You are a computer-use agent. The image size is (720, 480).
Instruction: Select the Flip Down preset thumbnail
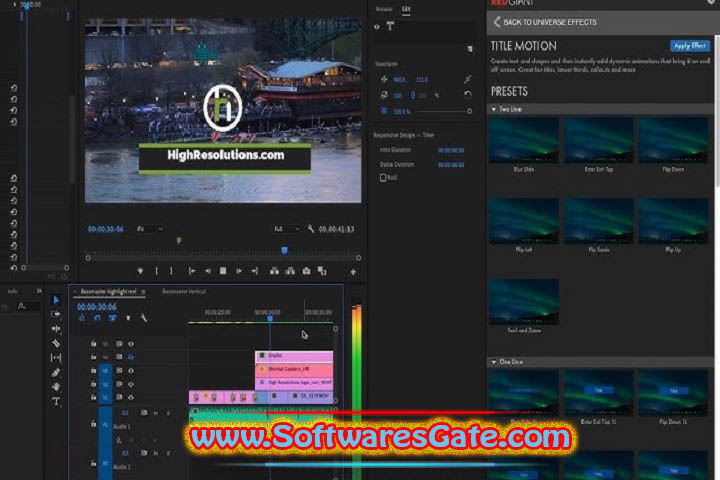(x=673, y=141)
